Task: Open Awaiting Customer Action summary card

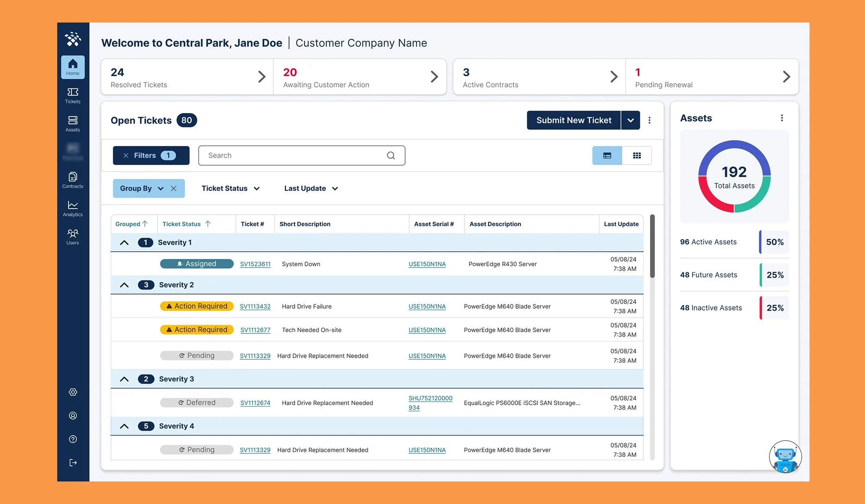Action: (x=360, y=77)
